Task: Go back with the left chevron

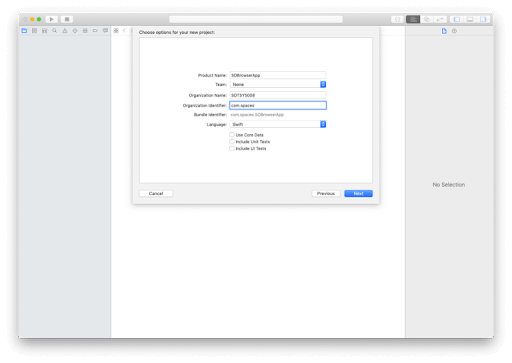Action: (x=124, y=31)
